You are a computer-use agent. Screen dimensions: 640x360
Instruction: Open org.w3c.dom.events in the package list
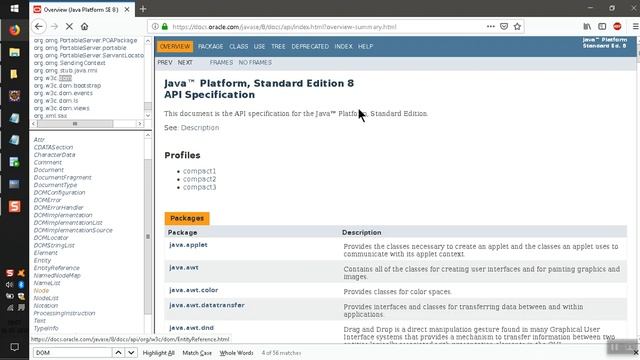point(63,93)
